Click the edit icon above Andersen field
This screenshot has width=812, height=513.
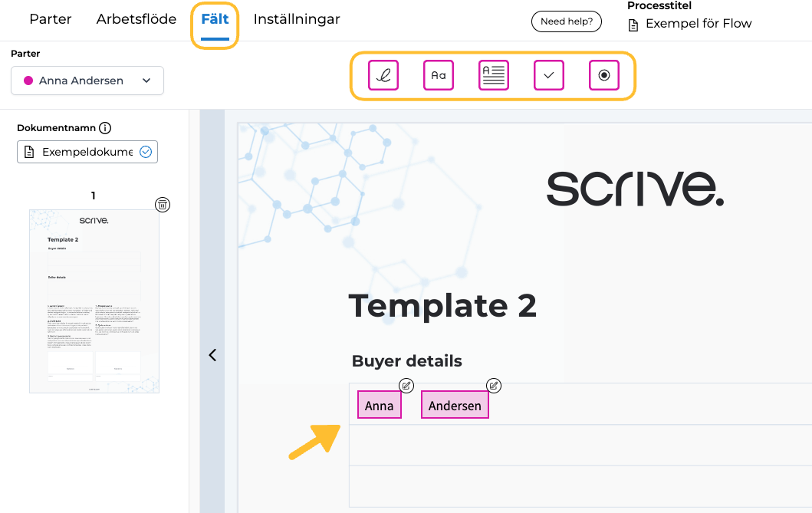(494, 386)
